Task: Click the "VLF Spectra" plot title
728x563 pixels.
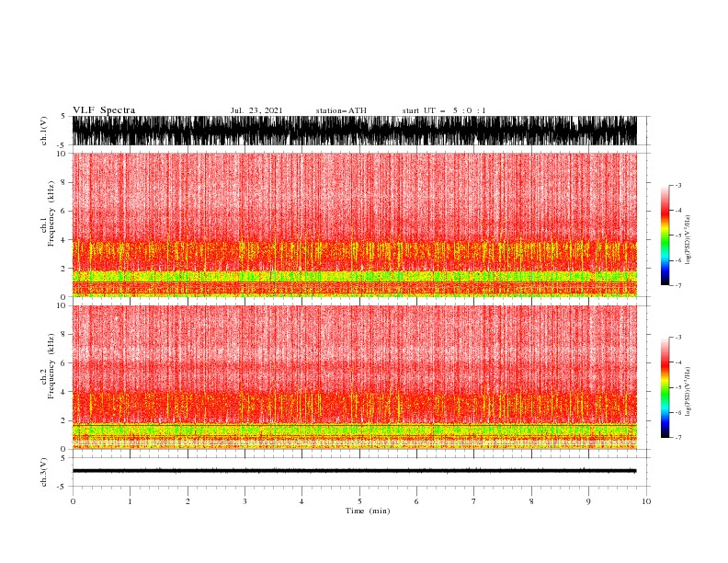Action: click(104, 110)
